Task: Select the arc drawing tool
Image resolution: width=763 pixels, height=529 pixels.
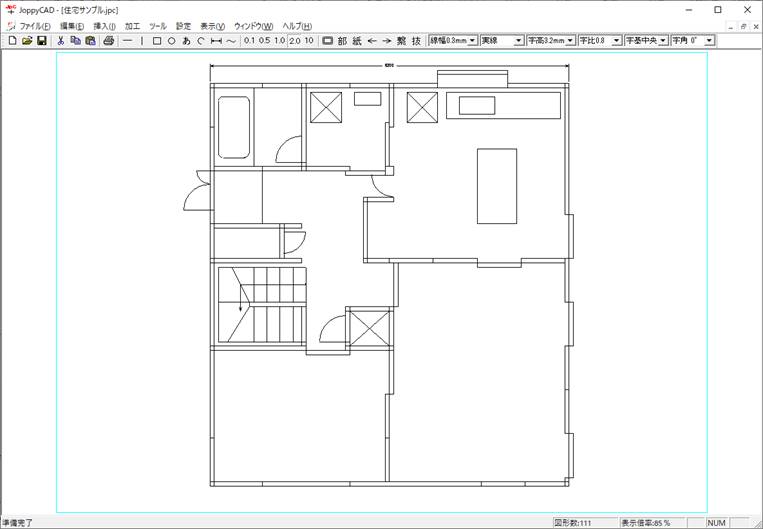Action: 201,41
